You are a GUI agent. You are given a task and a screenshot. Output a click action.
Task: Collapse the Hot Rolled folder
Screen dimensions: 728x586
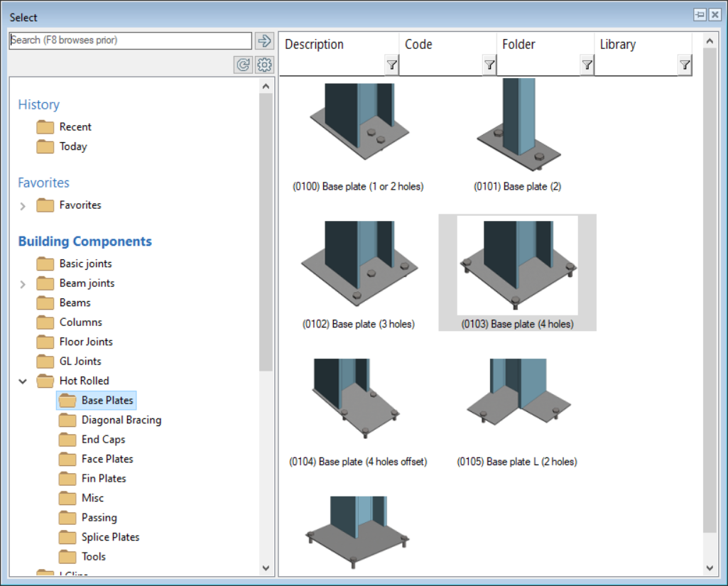pyautogui.click(x=22, y=381)
